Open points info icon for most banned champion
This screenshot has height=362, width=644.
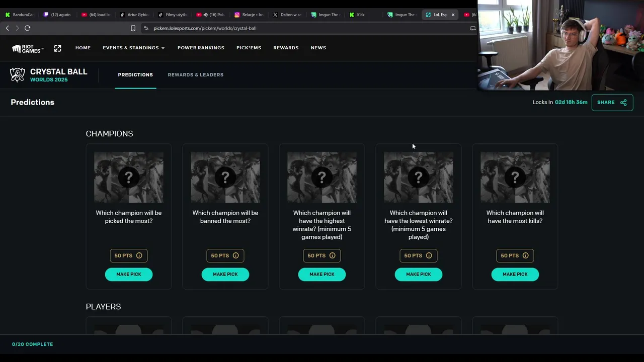pyautogui.click(x=236, y=255)
